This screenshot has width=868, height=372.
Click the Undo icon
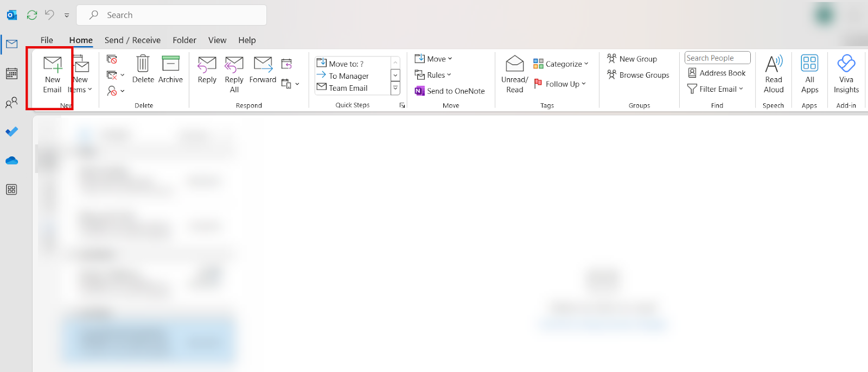point(49,15)
